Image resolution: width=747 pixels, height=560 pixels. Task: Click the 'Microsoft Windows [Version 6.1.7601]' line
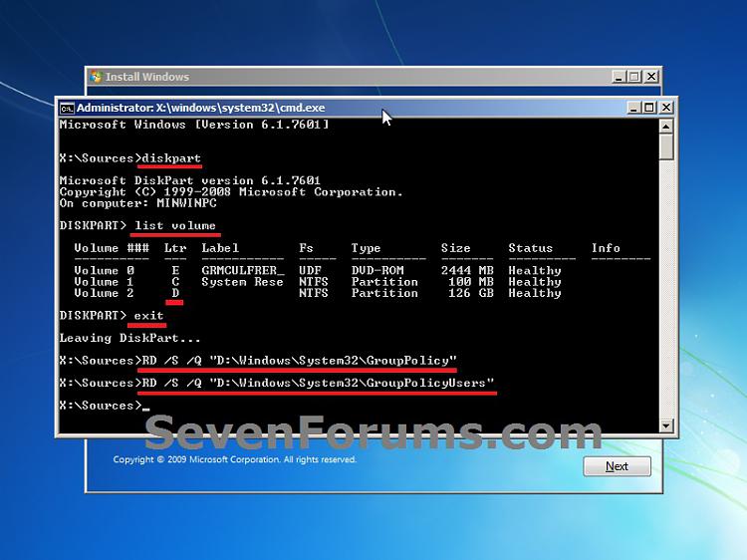[x=194, y=125]
